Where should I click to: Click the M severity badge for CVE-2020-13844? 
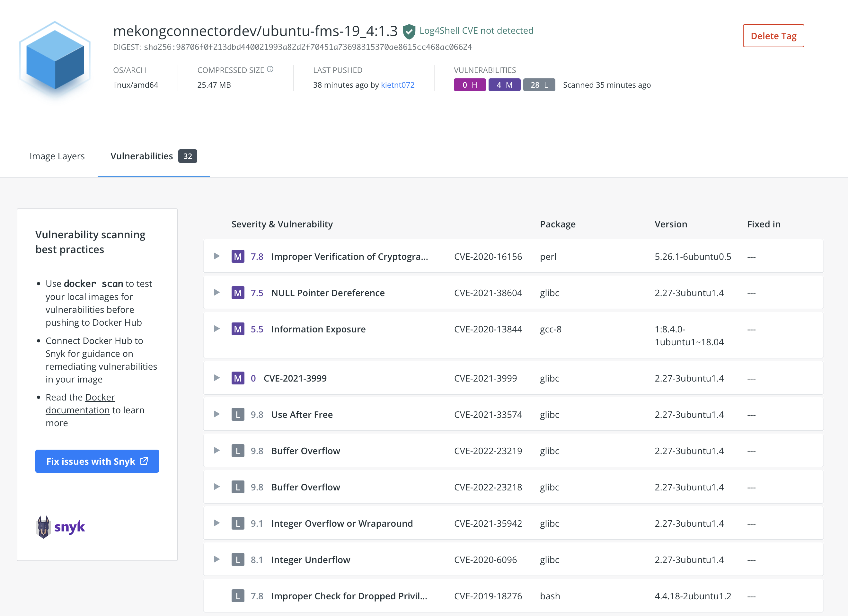(x=238, y=329)
